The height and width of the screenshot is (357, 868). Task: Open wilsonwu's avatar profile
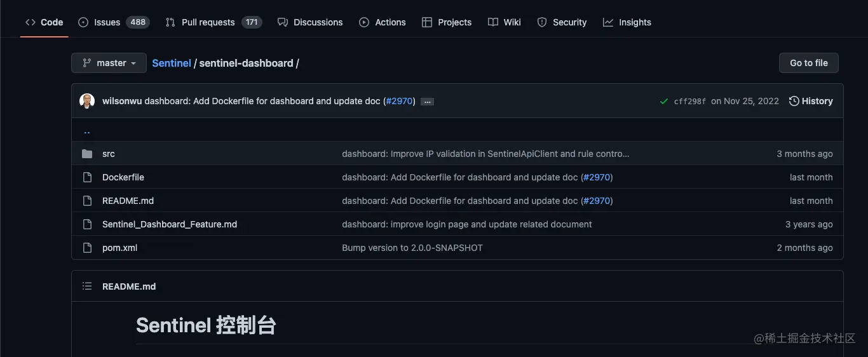[87, 101]
